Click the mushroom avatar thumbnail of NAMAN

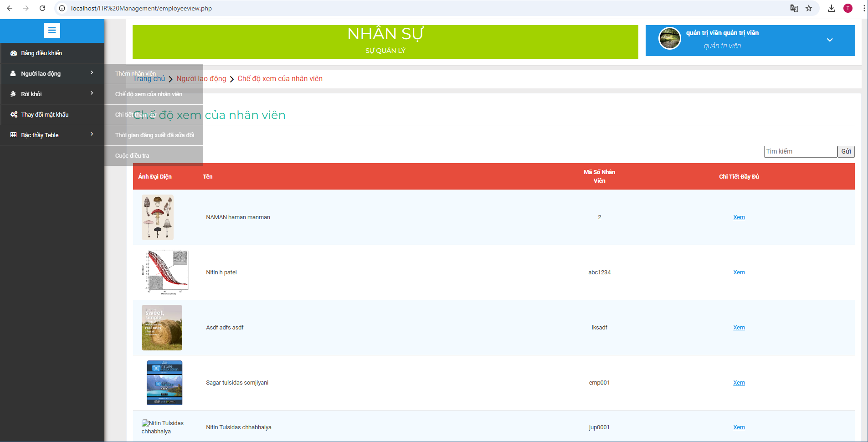click(158, 217)
